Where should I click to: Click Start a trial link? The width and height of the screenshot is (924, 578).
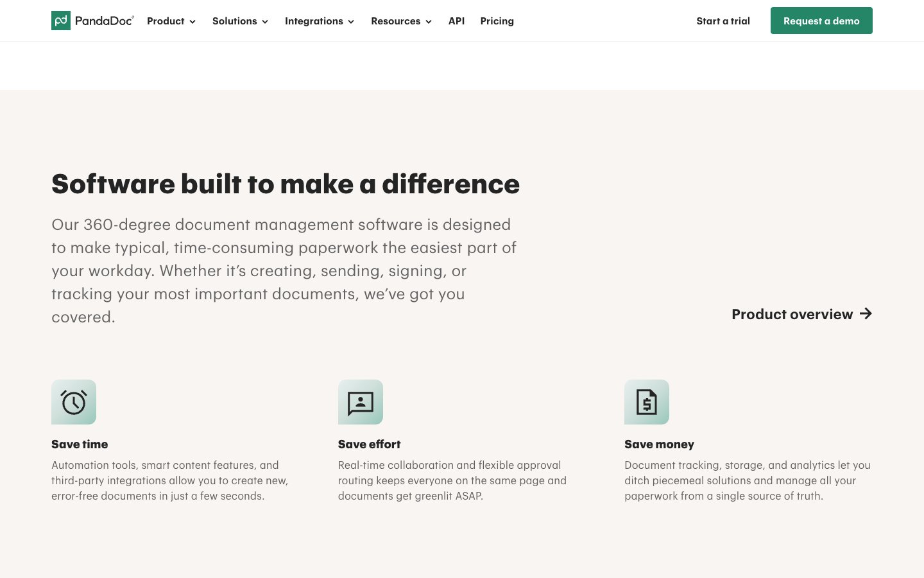coord(723,21)
